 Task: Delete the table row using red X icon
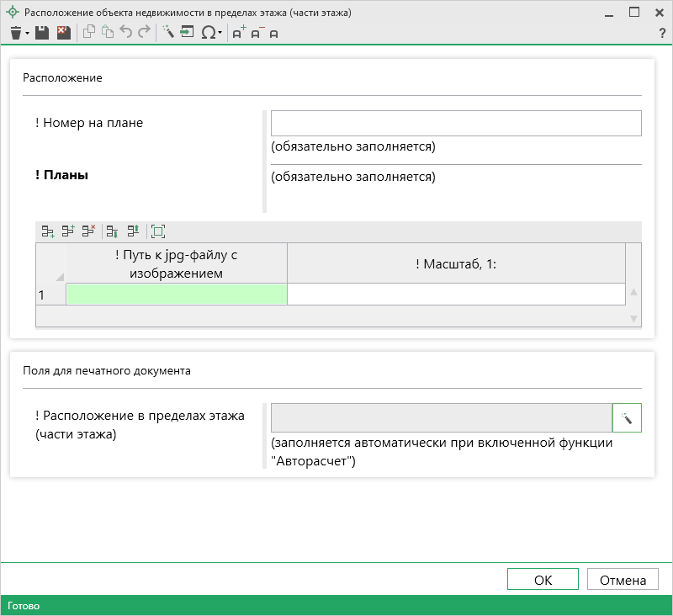(x=88, y=231)
